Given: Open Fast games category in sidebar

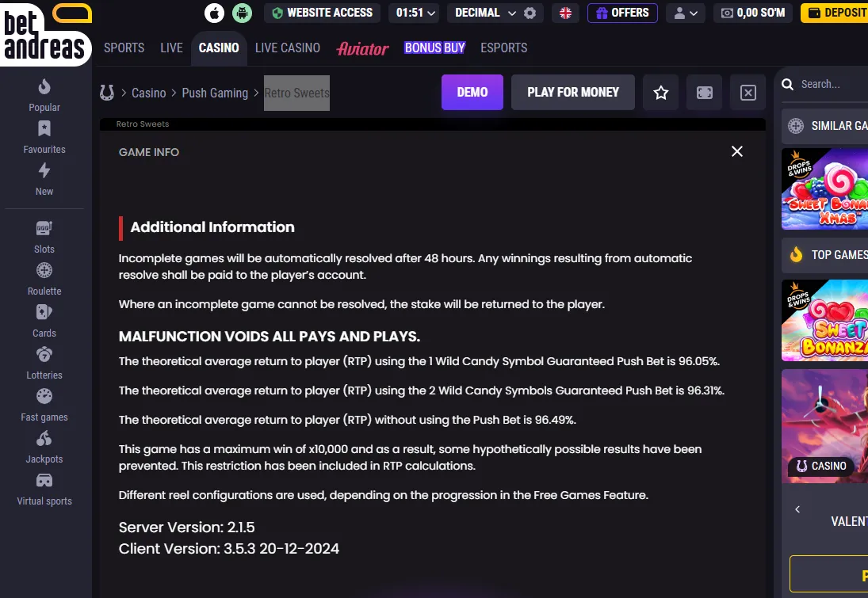Looking at the screenshot, I should (x=44, y=406).
